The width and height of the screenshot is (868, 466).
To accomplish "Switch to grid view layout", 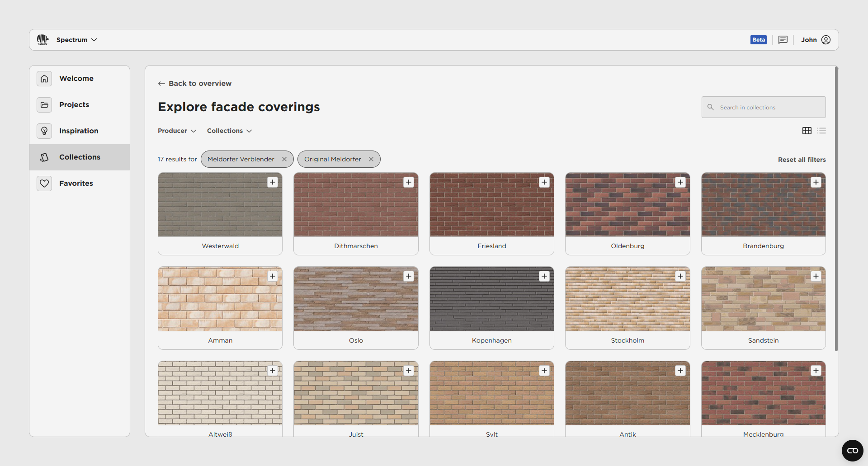I will pos(807,131).
